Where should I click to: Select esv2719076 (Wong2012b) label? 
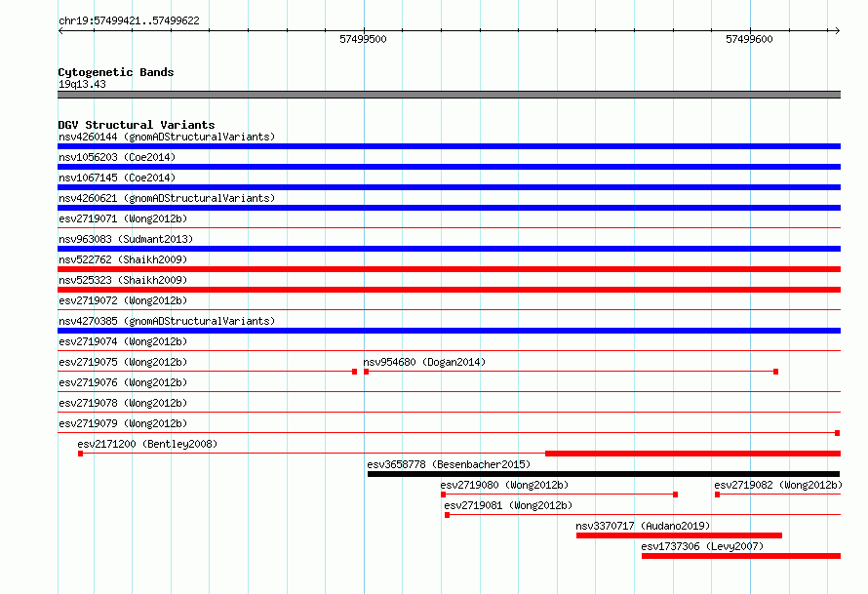[123, 382]
